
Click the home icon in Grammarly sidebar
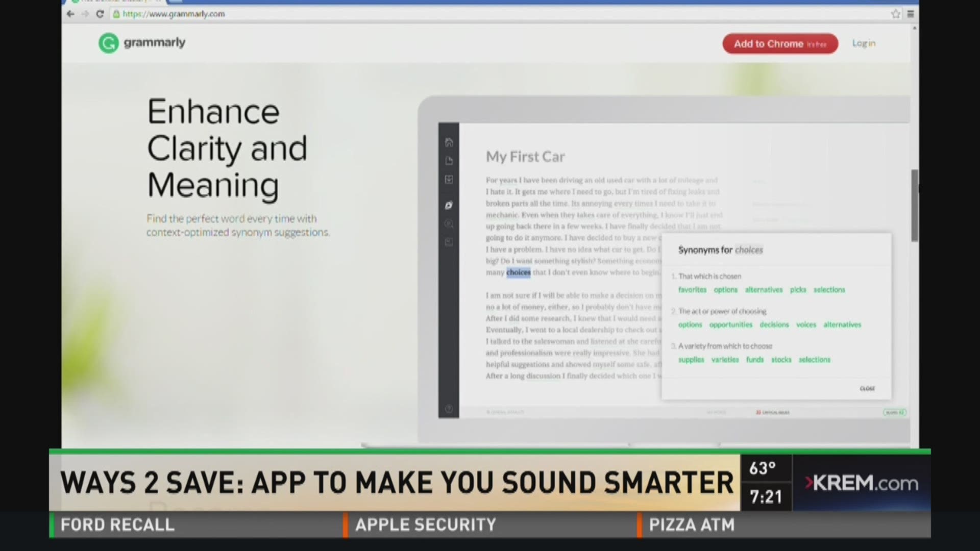pos(449,142)
